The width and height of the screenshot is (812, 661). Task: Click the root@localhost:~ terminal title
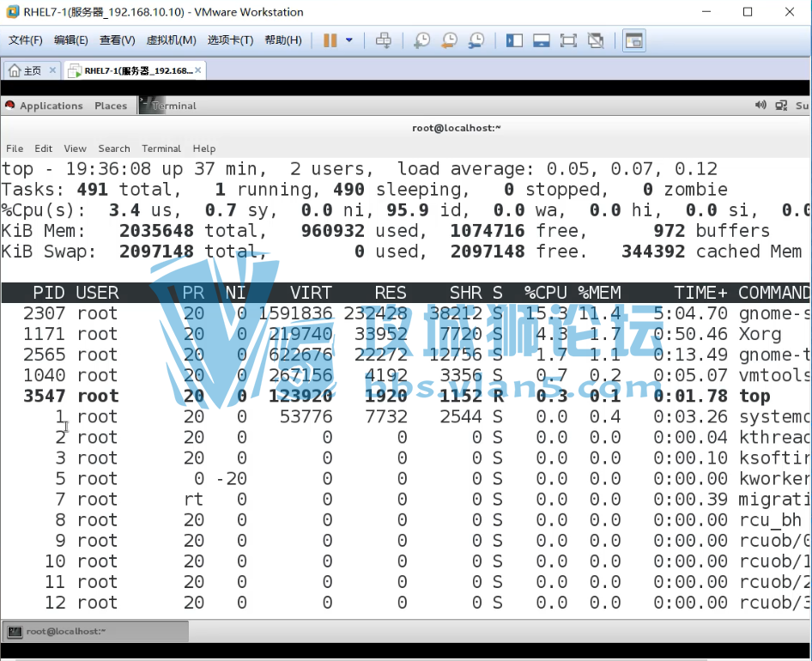[457, 128]
